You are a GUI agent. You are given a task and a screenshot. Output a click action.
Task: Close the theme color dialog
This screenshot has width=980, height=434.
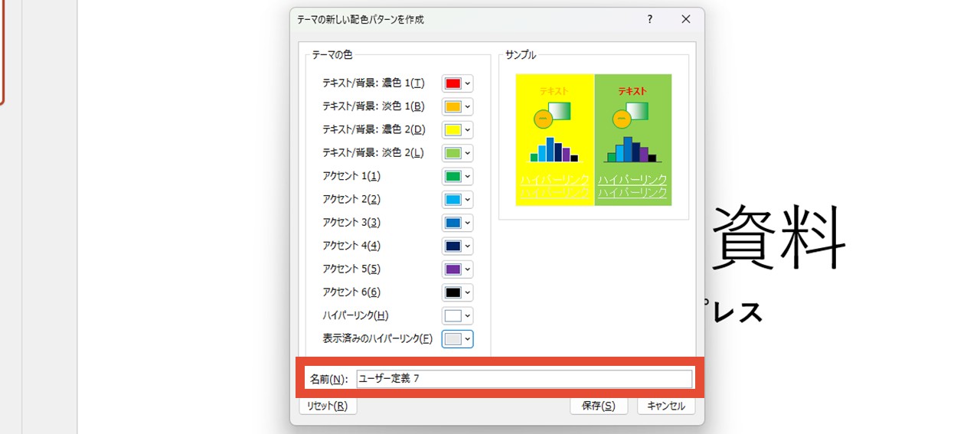coord(686,19)
